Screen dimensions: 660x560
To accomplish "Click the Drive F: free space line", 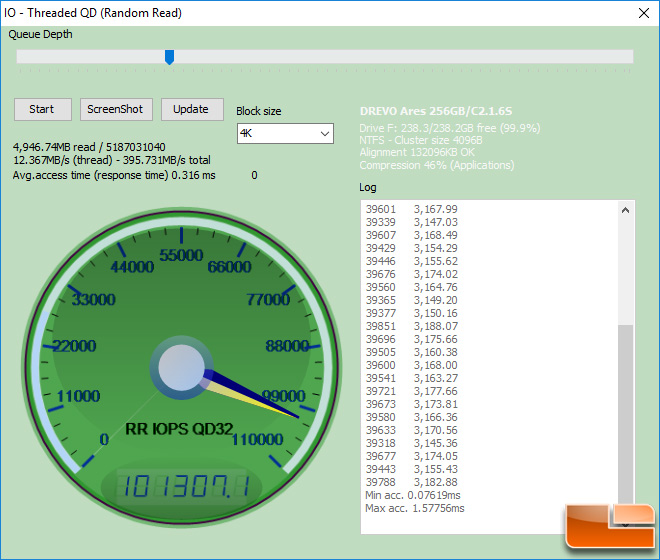I will (x=450, y=128).
